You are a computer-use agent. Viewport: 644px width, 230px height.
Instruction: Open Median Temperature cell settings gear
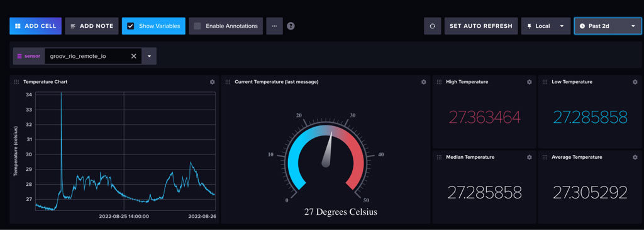[530, 157]
